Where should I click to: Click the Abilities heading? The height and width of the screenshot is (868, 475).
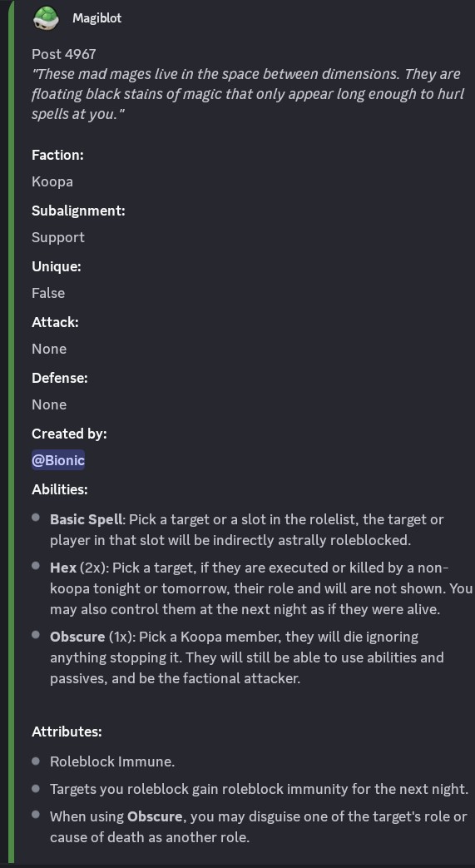pyautogui.click(x=60, y=489)
